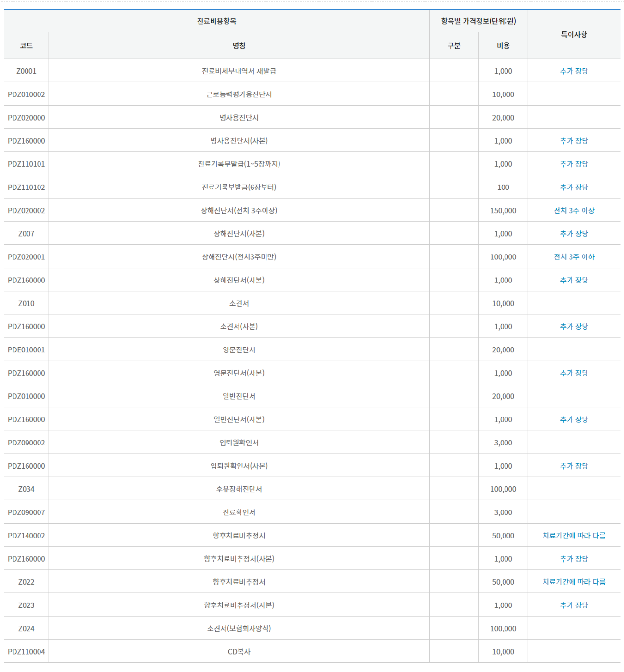Click the 전치 3주 이상 note

574,210
